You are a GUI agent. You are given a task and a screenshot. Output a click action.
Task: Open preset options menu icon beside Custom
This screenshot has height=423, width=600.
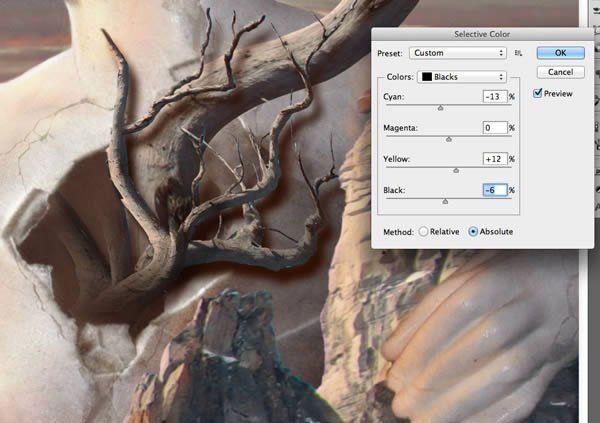518,53
